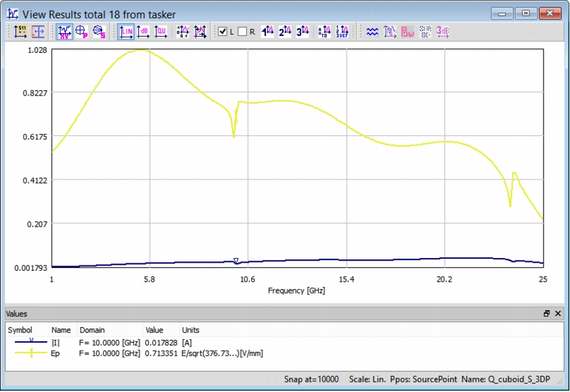Image resolution: width=570 pixels, height=392 pixels.
Task: Close the Values panel
Action: [558, 313]
